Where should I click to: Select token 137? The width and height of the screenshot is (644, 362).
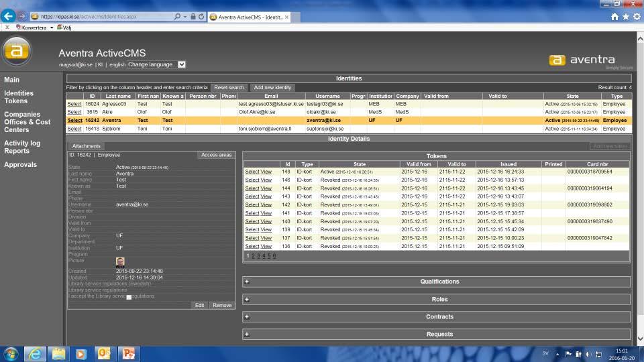(x=252, y=238)
